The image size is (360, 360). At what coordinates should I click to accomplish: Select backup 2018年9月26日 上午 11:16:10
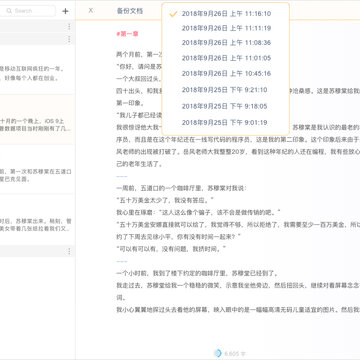[226, 14]
